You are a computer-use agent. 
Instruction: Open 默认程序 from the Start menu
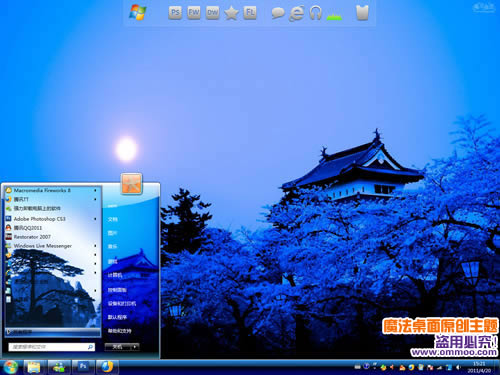(x=117, y=317)
